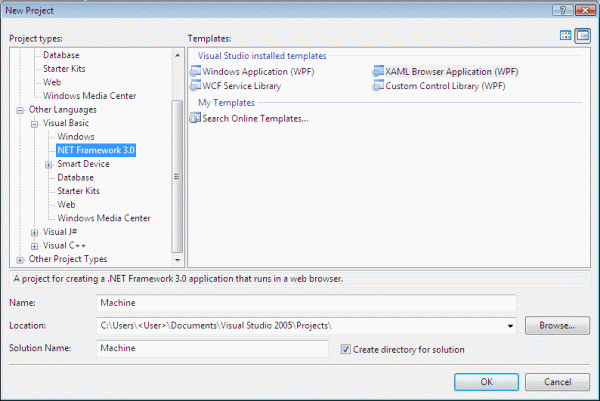600x401 pixels.
Task: Select the Visual C++ tree label
Action: point(64,246)
